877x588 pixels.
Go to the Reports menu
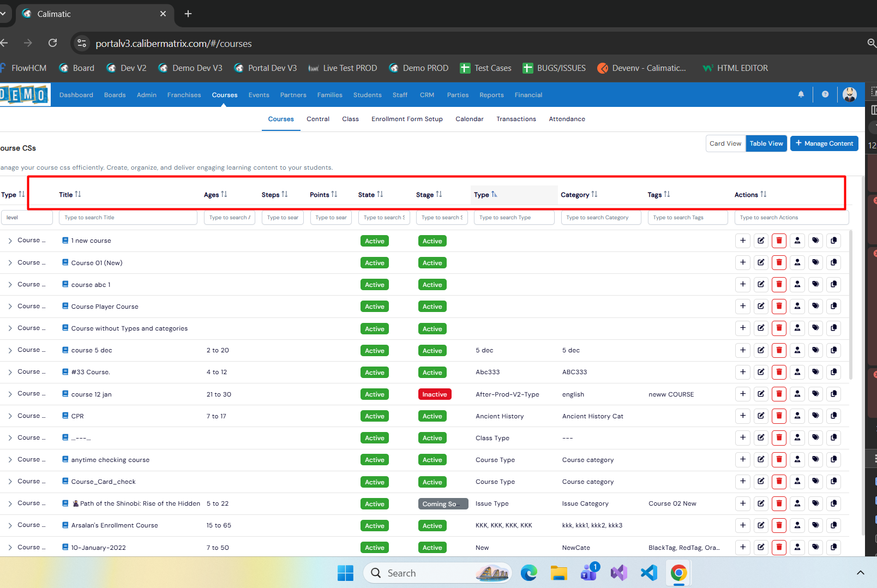tap(491, 95)
